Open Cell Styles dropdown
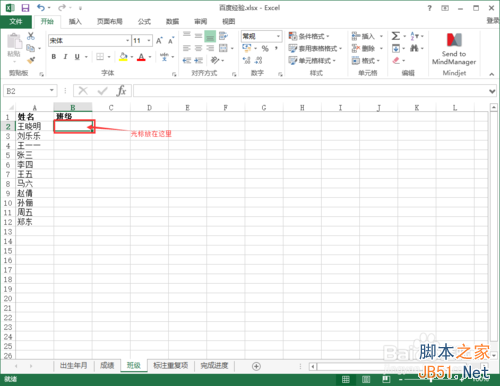The height and width of the screenshot is (386, 500). pyautogui.click(x=312, y=61)
